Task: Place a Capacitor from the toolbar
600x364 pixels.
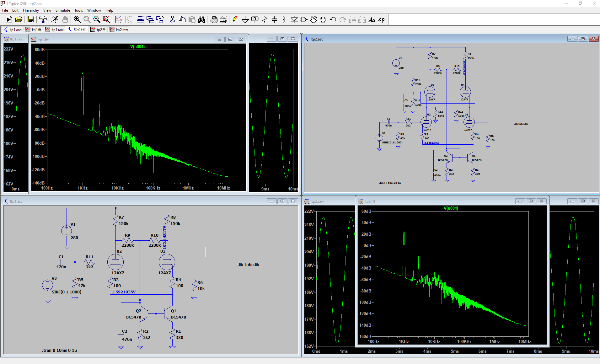Action: [x=274, y=20]
